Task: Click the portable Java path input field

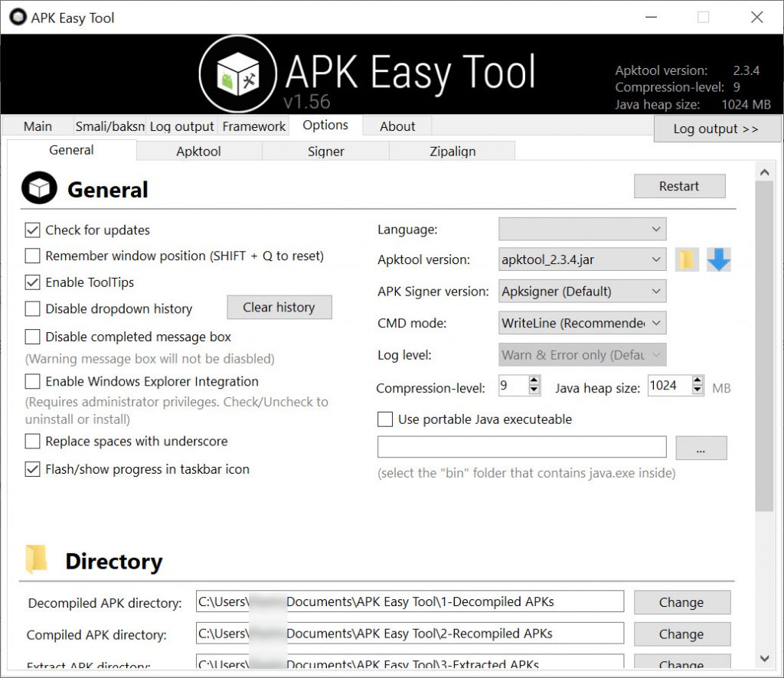Action: [x=521, y=447]
